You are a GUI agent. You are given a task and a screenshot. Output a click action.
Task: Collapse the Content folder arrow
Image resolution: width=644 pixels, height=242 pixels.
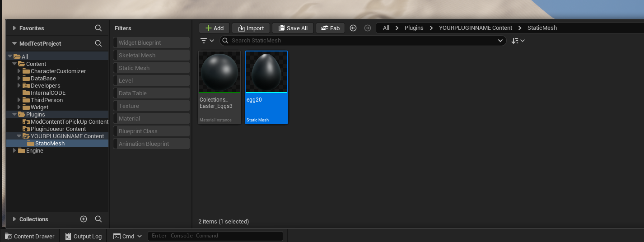14,64
